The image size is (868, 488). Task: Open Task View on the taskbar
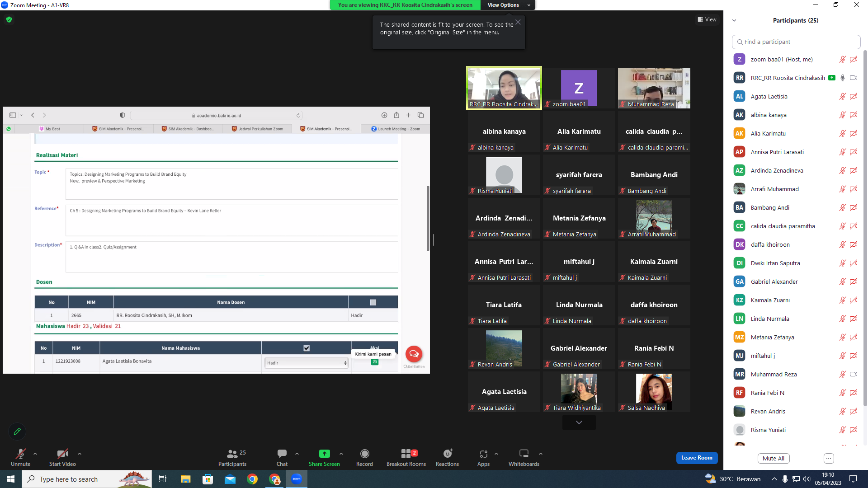click(163, 479)
